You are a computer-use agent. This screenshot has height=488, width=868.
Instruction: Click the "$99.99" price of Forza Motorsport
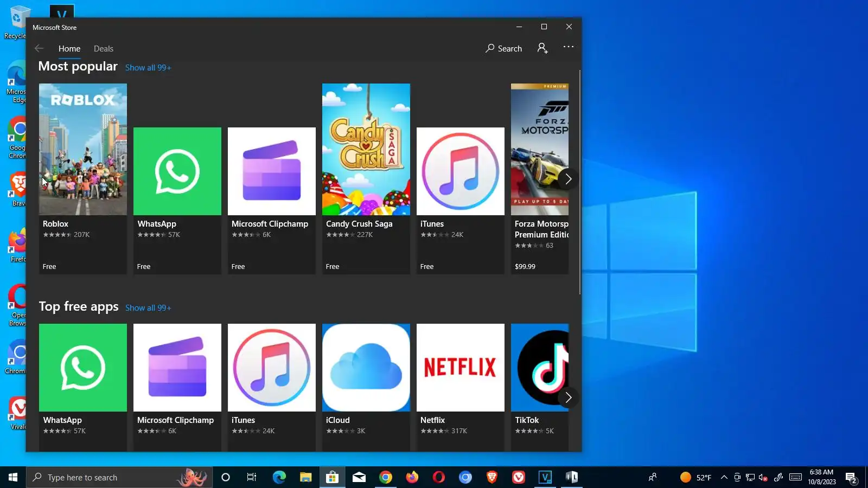tap(525, 267)
